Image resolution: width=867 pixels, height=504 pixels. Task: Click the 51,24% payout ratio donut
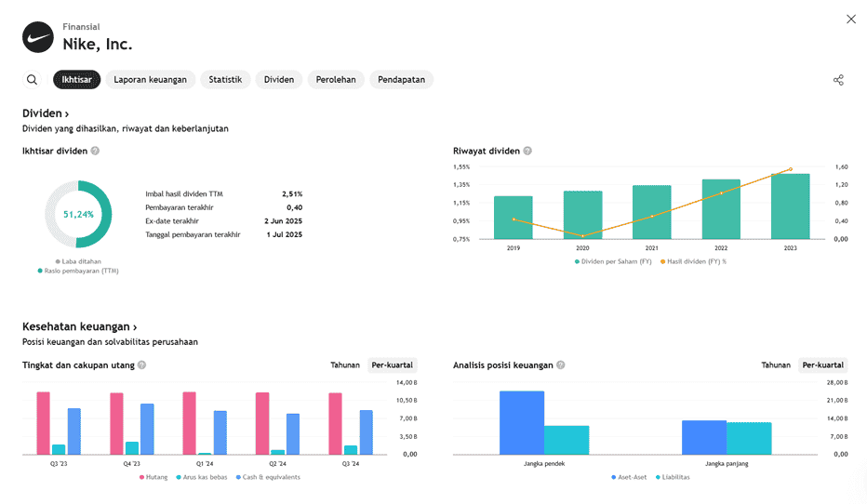78,214
